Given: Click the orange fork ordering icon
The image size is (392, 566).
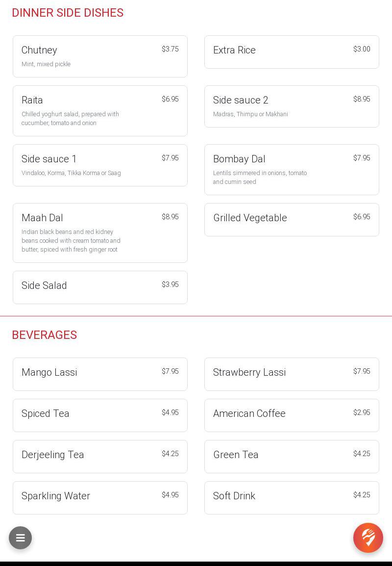Looking at the screenshot, I should [368, 538].
